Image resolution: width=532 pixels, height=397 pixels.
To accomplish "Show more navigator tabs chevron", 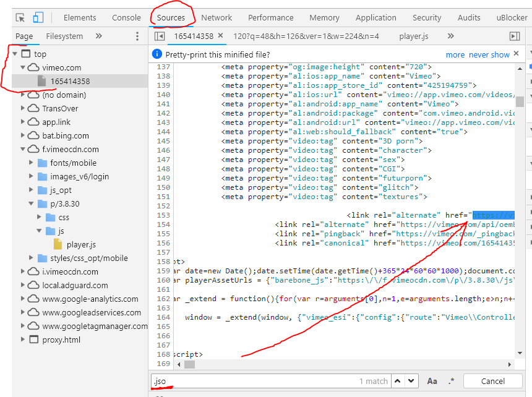I will [99, 36].
